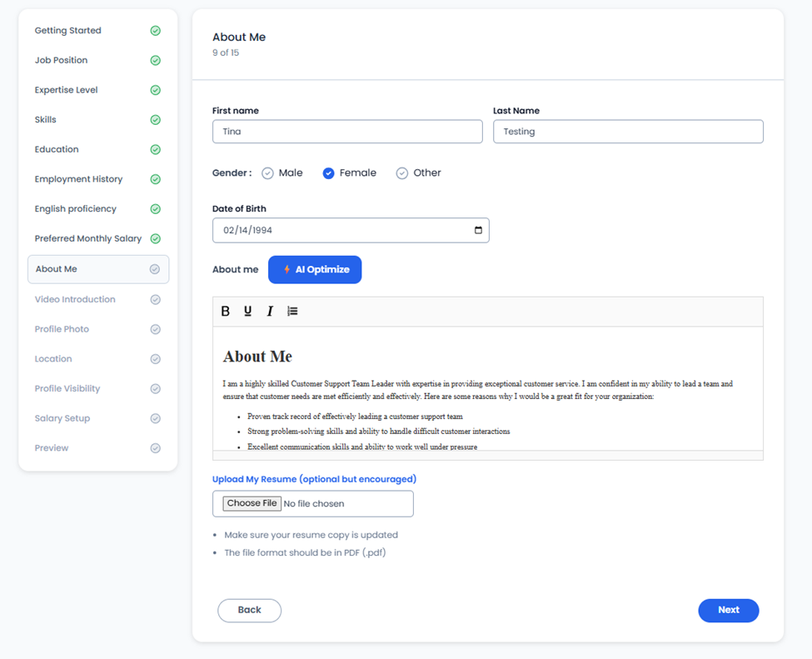This screenshot has width=812, height=659.
Task: Click the grey check icon beside Video Introduction
Action: click(x=156, y=299)
